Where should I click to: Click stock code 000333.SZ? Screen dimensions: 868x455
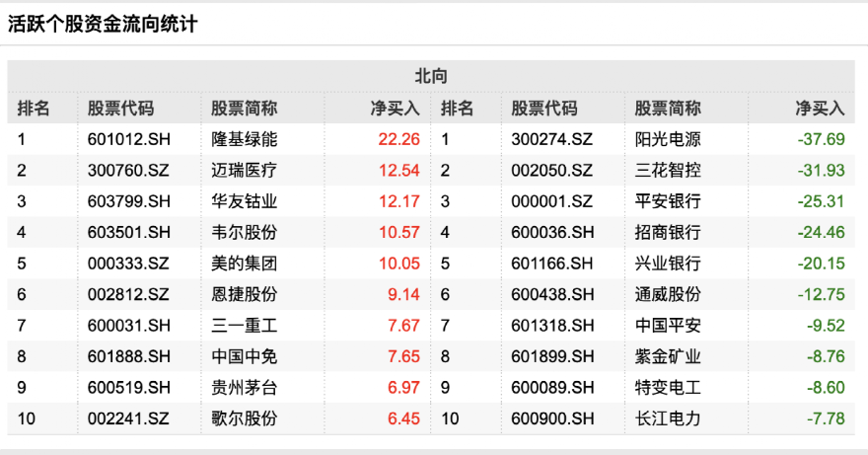click(x=128, y=264)
